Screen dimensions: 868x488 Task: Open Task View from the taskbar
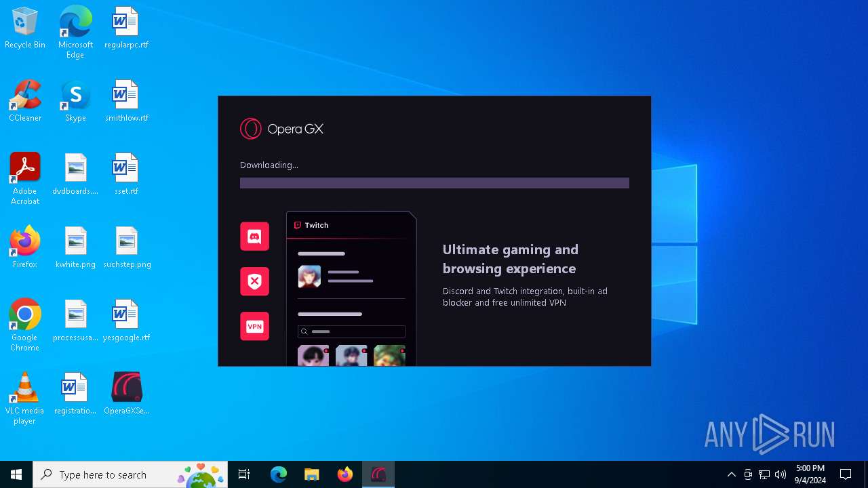coord(244,474)
